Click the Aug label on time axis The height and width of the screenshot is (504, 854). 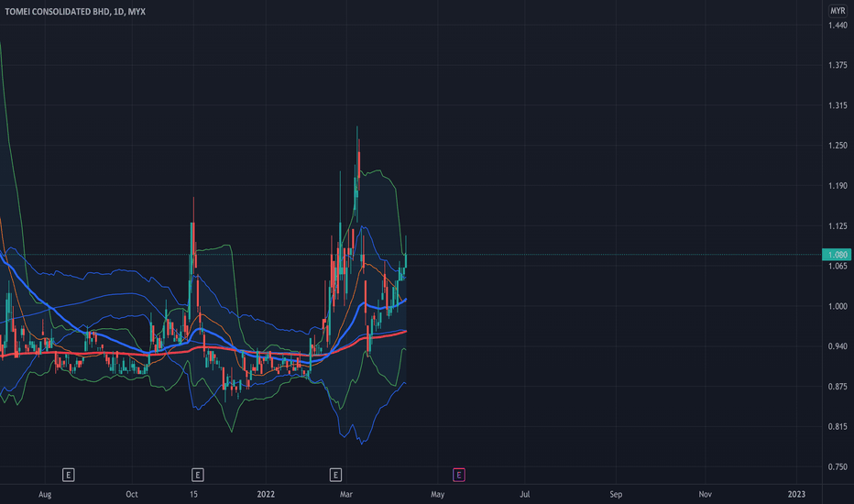click(45, 495)
